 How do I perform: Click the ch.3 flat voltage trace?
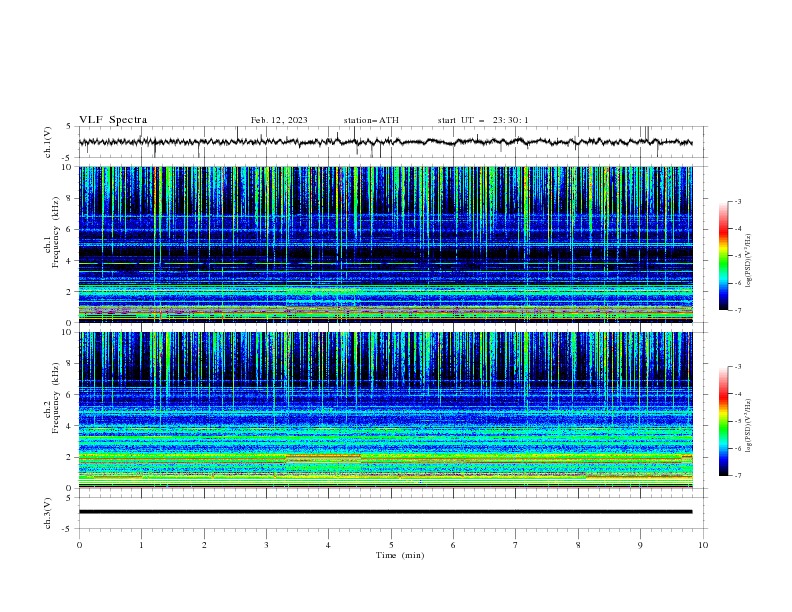(385, 512)
